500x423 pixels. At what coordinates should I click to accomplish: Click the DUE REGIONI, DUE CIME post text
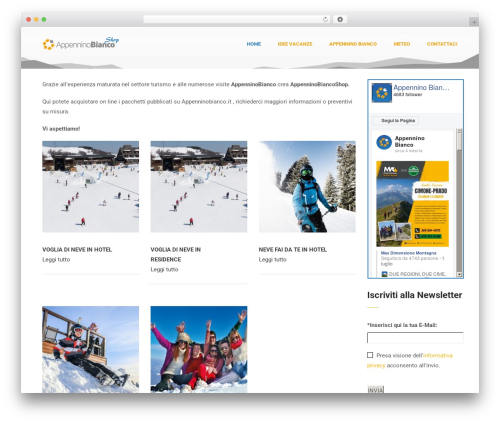coord(417,274)
